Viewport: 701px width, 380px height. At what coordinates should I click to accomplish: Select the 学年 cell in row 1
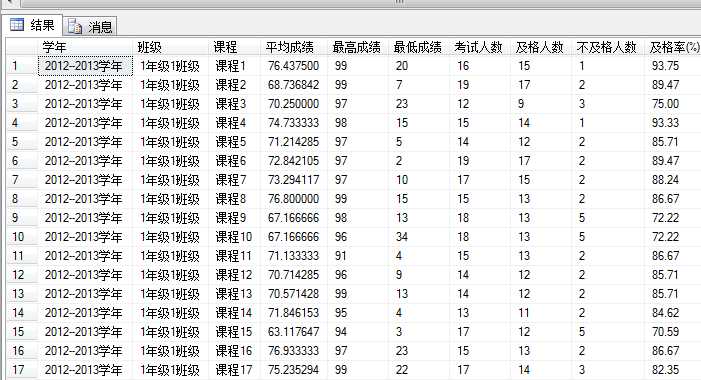[x=85, y=66]
